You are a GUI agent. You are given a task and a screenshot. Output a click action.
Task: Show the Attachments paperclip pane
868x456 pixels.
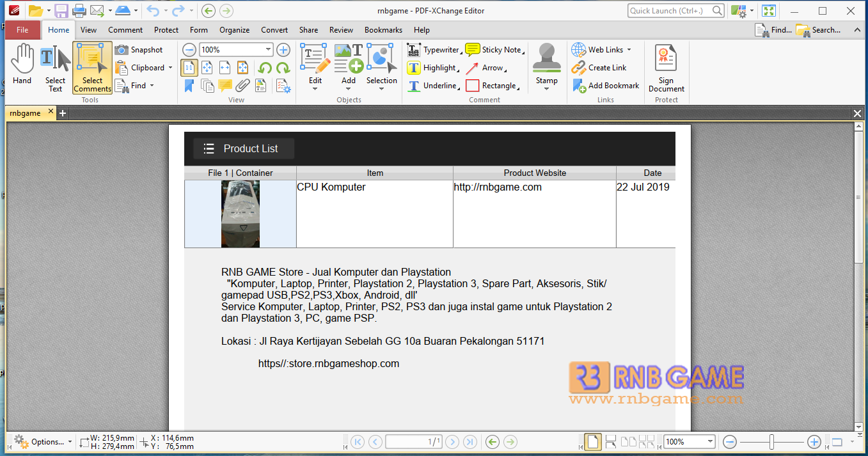[243, 86]
